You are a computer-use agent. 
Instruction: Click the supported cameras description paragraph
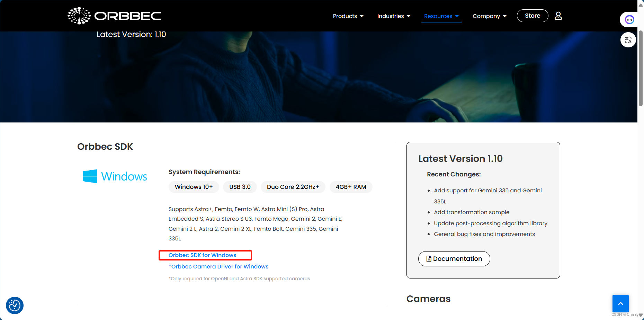[256, 224]
